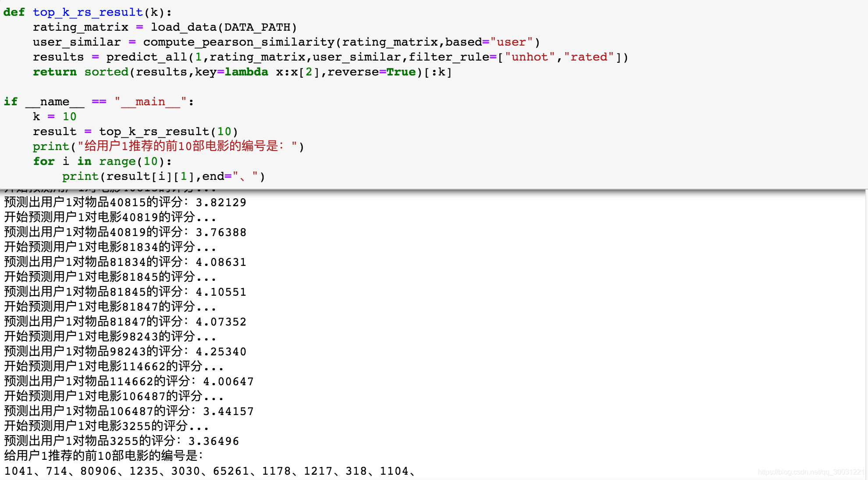This screenshot has height=480, width=868.
Task: Click the k = 10 assignment line
Action: pyautogui.click(x=54, y=117)
